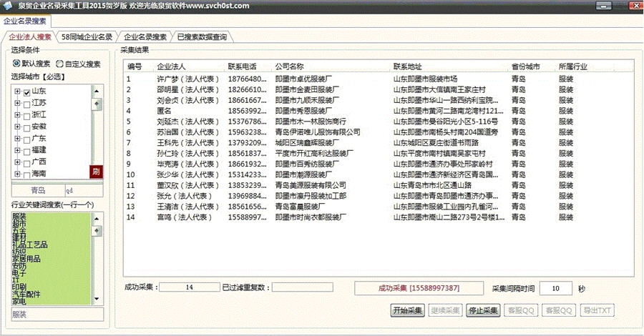
Task: Expand the 江苏 tree node
Action: pos(17,103)
